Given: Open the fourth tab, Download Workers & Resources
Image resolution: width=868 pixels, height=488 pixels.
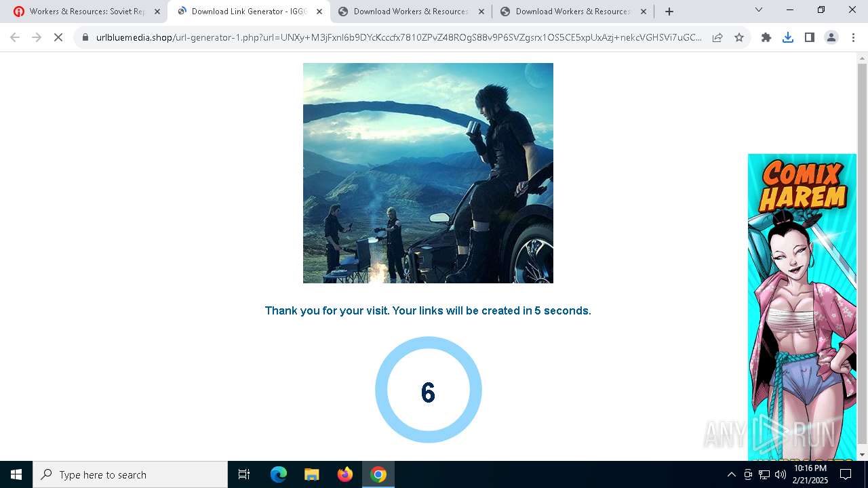Looking at the screenshot, I should click(573, 12).
